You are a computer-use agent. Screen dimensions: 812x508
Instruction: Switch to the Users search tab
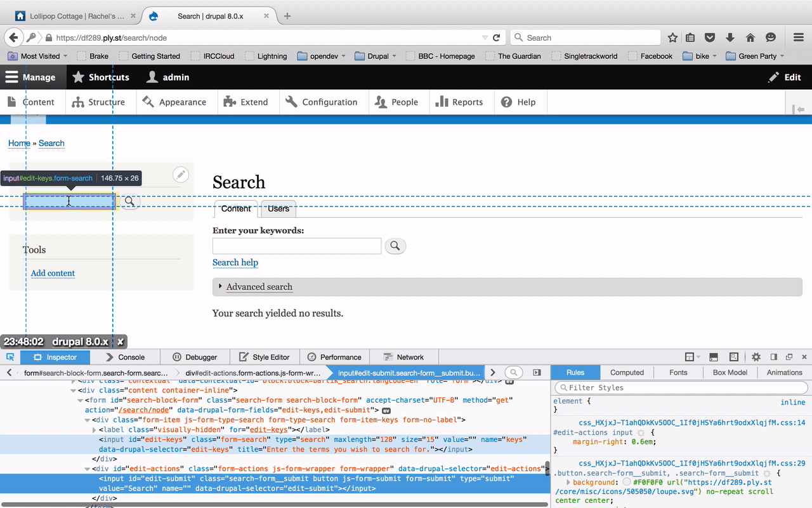[278, 208]
